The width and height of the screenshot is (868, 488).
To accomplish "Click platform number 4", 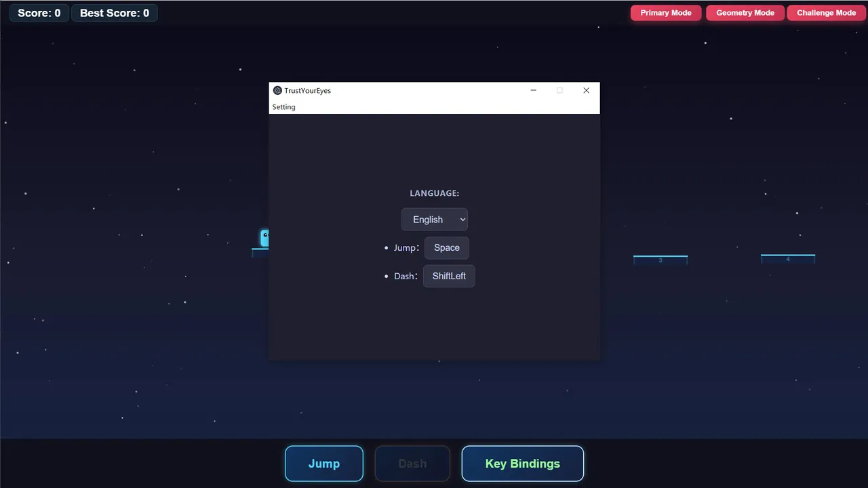I will [x=788, y=259].
